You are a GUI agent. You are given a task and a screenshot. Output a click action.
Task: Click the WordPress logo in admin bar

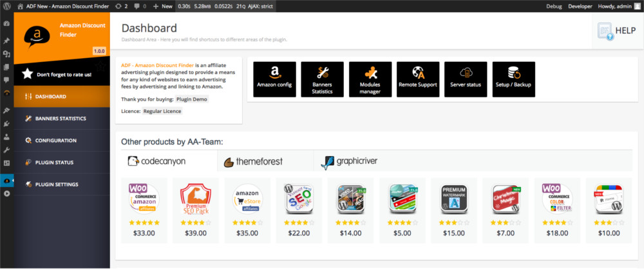pyautogui.click(x=7, y=6)
